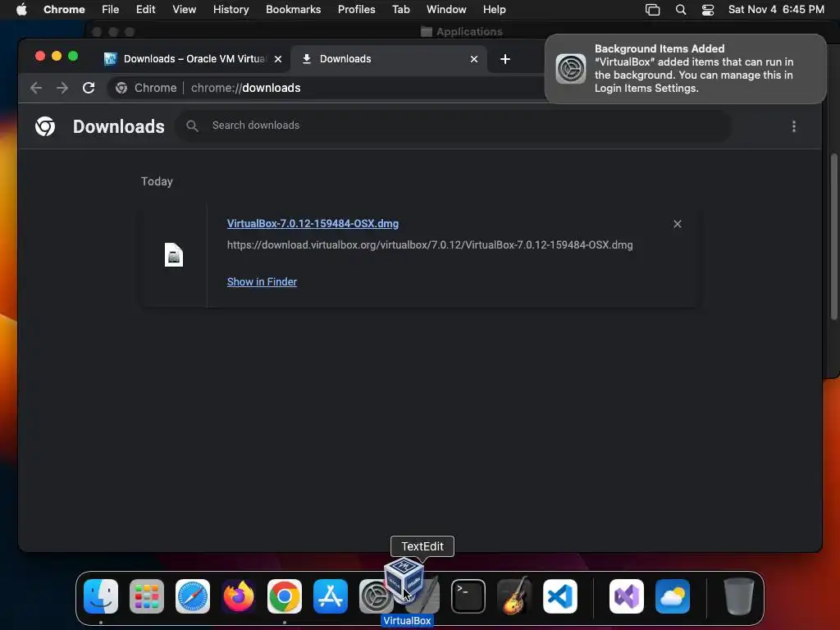Launch GarageBand from the Dock
This screenshot has height=630, width=840.
[514, 596]
